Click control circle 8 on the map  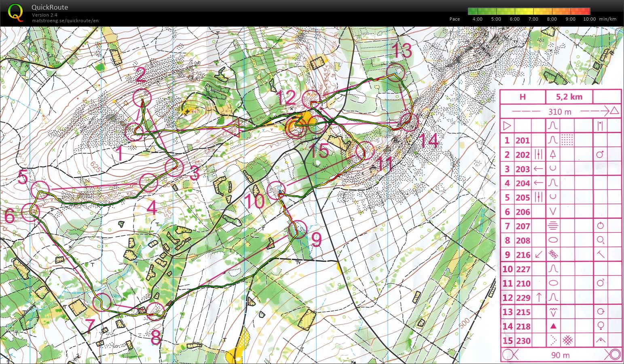point(156,311)
